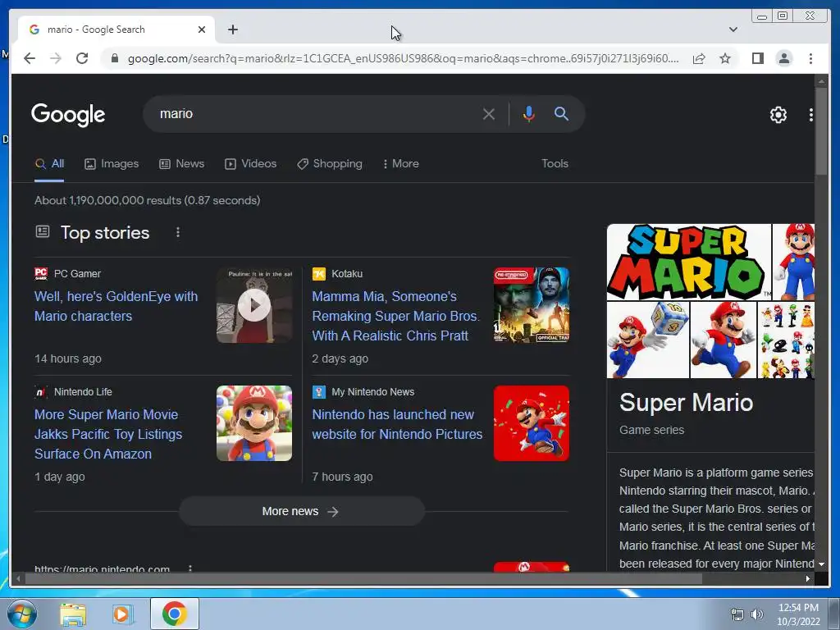The height and width of the screenshot is (630, 840).
Task: Open the Nintendo Pictures website article
Action: point(397,424)
